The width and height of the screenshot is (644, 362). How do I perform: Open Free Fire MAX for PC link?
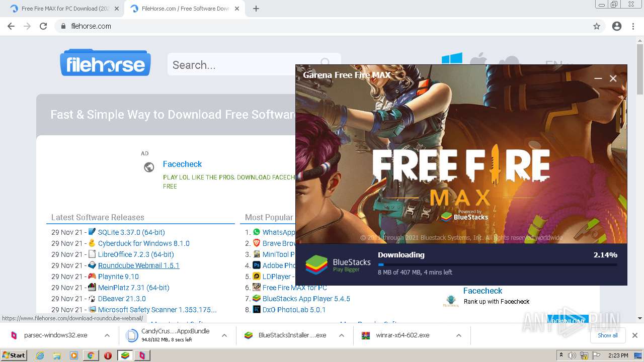pyautogui.click(x=294, y=288)
